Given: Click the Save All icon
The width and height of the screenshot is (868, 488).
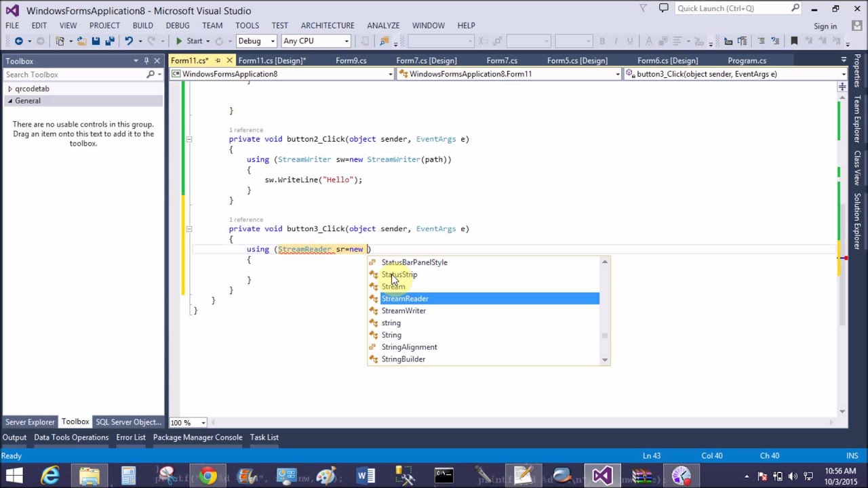Looking at the screenshot, I should click(110, 41).
